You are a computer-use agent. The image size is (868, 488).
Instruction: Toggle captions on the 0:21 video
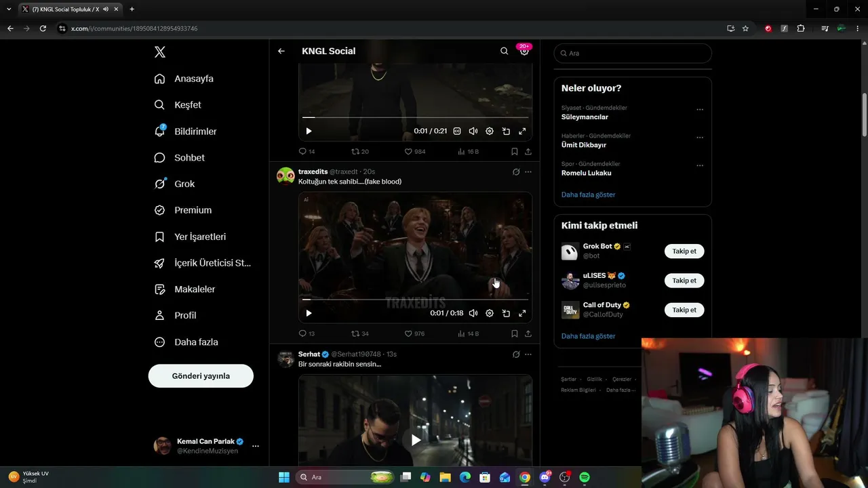tap(457, 131)
